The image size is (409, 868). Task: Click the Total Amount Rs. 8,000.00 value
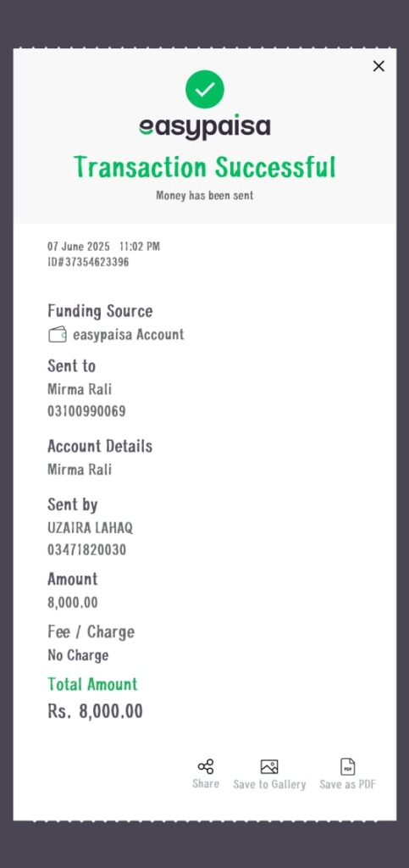pos(95,711)
